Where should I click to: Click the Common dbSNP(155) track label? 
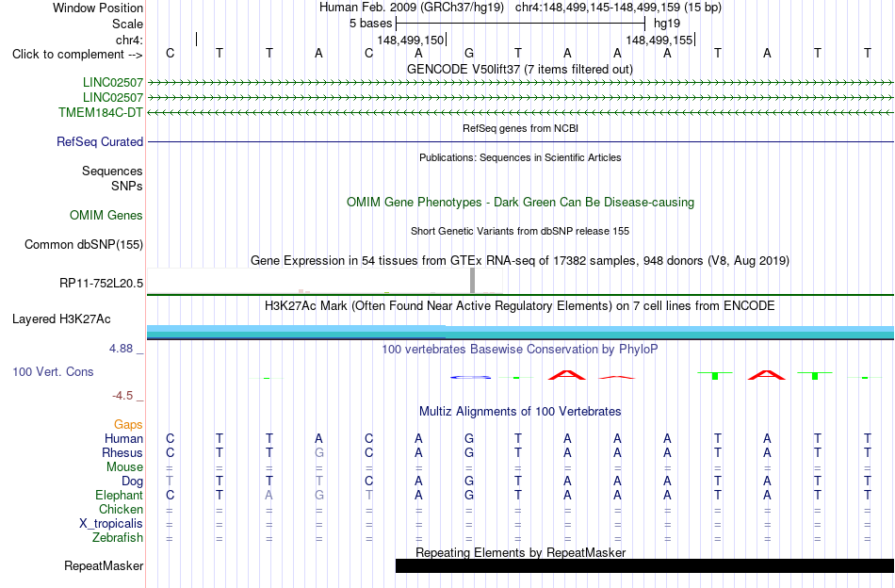(84, 244)
